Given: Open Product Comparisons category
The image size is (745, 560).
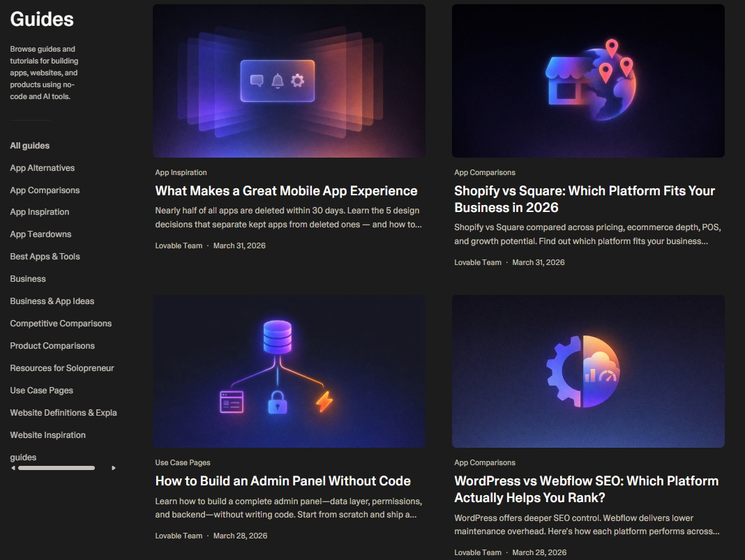Looking at the screenshot, I should click(52, 347).
